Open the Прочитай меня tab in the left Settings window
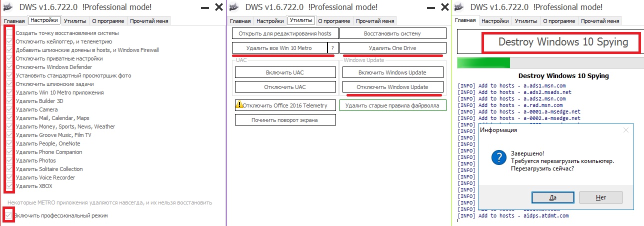The image size is (644, 226). point(148,20)
